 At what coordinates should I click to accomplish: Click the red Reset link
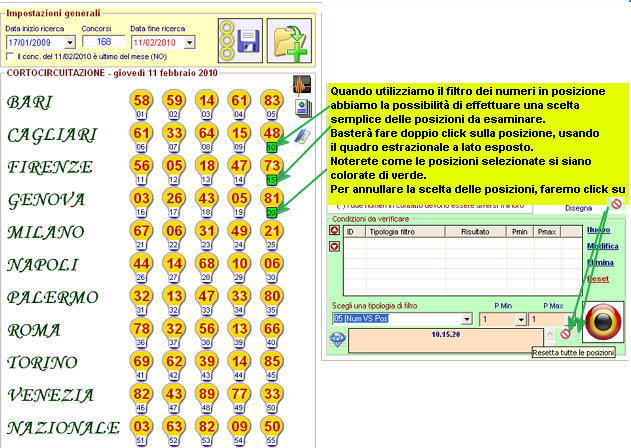[x=598, y=277]
